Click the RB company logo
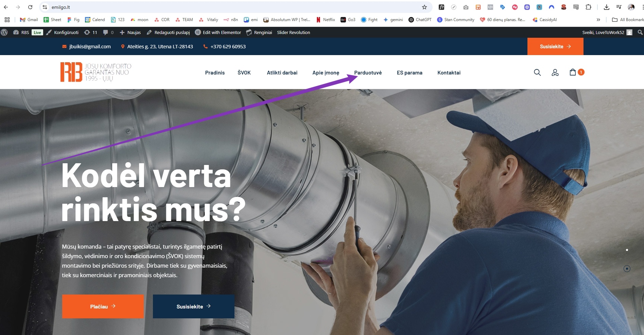The height and width of the screenshot is (335, 644). [95, 72]
